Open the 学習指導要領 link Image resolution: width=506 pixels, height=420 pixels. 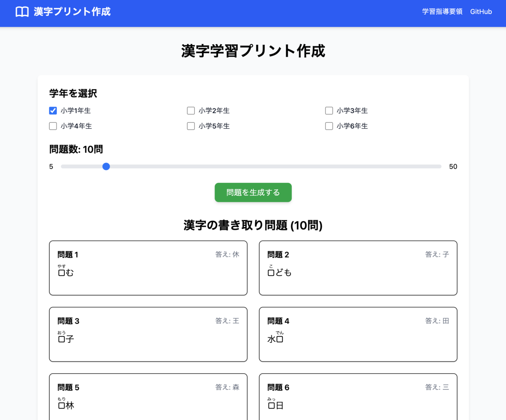pos(441,11)
